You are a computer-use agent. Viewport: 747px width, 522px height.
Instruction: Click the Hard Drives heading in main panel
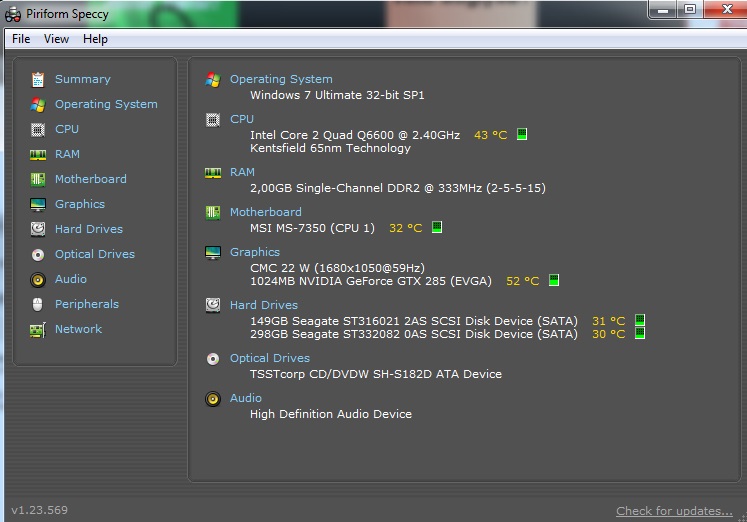click(x=263, y=305)
